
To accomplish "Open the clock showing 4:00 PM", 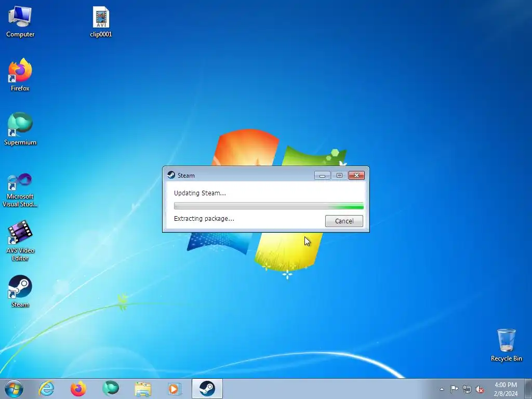I will pyautogui.click(x=506, y=389).
